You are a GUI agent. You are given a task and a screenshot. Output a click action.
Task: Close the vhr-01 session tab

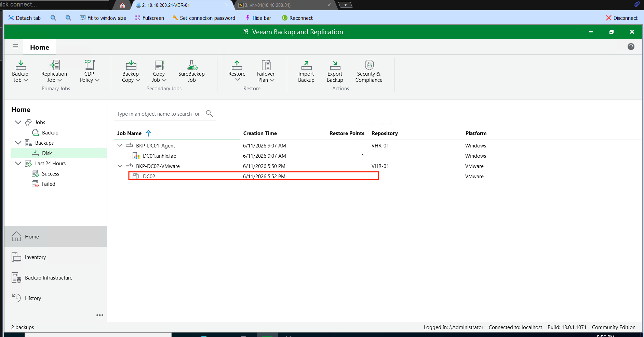329,5
